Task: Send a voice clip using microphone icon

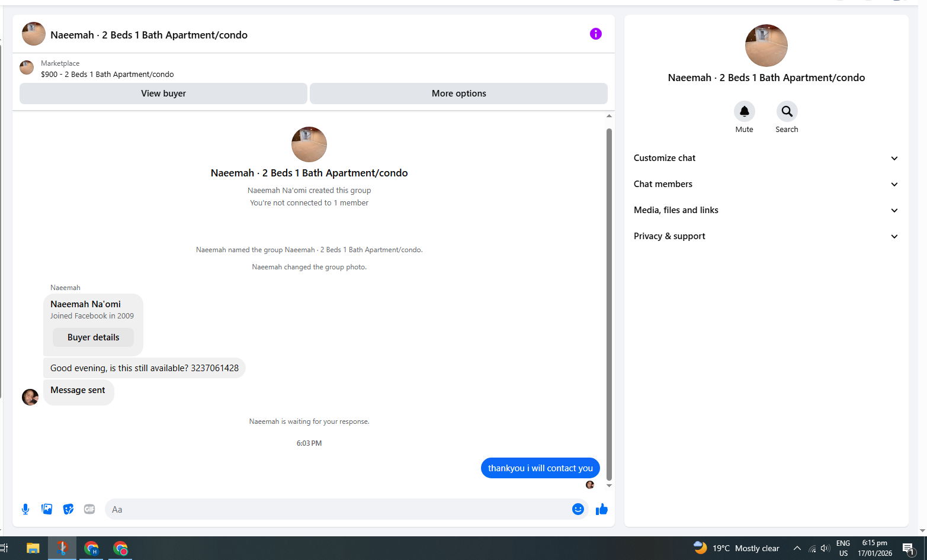Action: point(25,509)
